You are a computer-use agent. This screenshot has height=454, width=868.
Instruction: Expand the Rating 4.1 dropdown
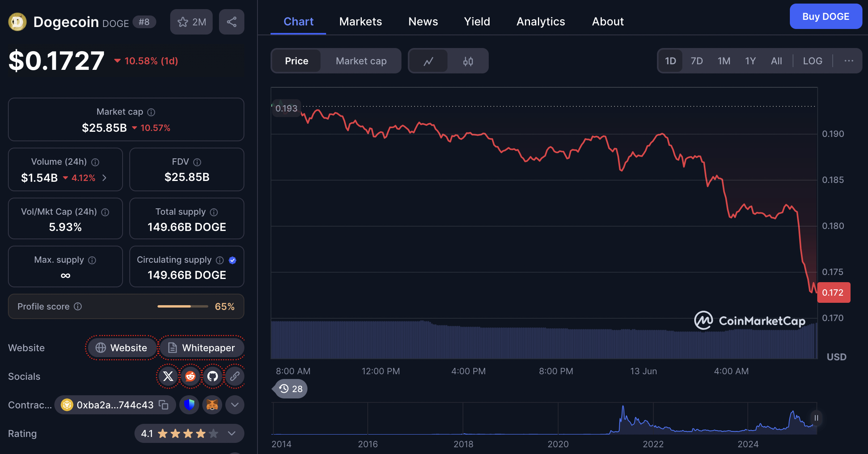point(232,433)
